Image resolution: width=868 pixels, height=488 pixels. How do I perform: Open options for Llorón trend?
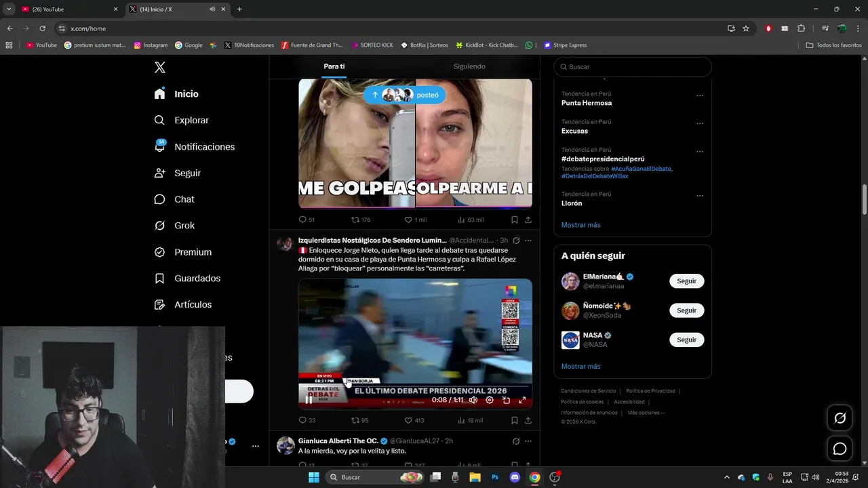point(700,196)
